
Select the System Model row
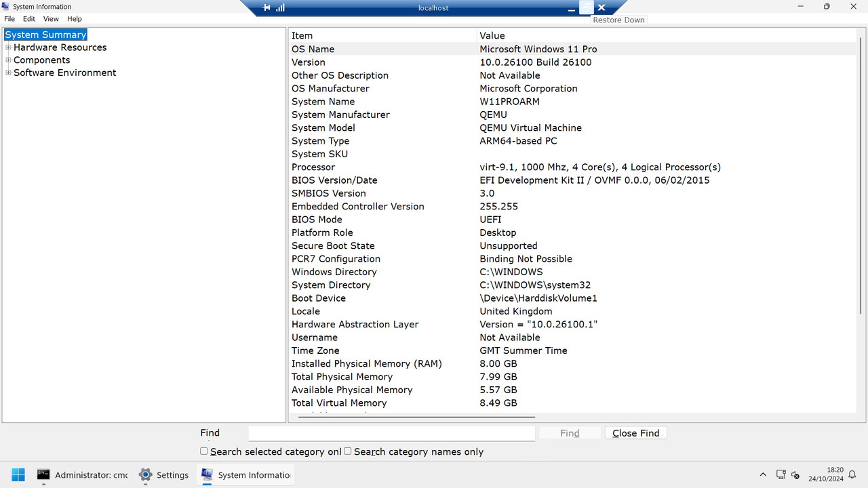[572, 128]
